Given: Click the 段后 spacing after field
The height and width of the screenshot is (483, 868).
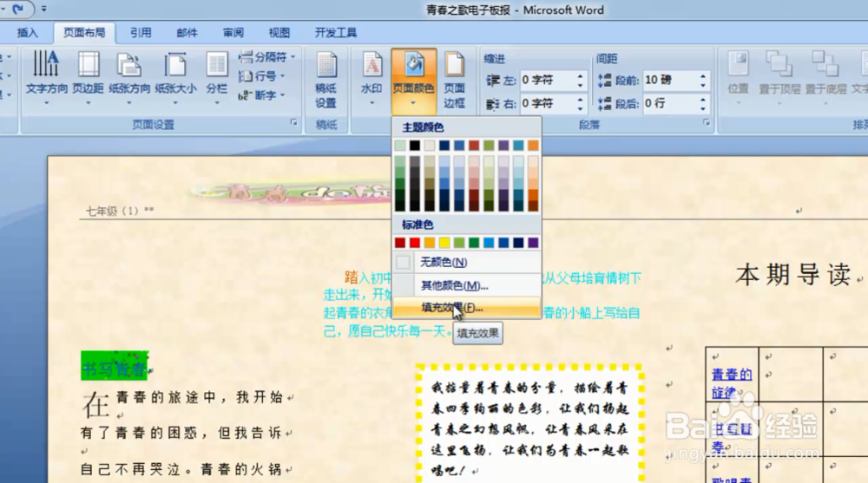Looking at the screenshot, I should click(670, 103).
